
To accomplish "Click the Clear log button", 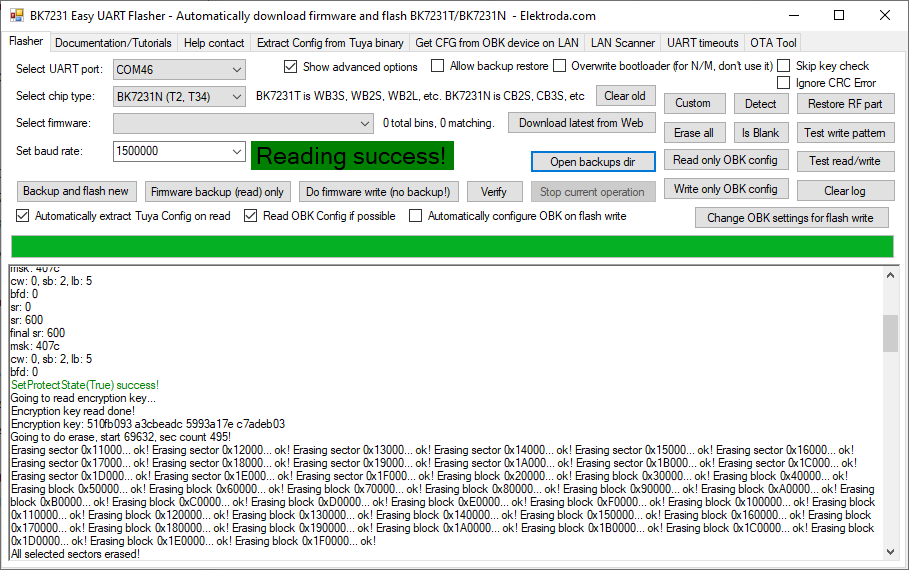I will (845, 191).
